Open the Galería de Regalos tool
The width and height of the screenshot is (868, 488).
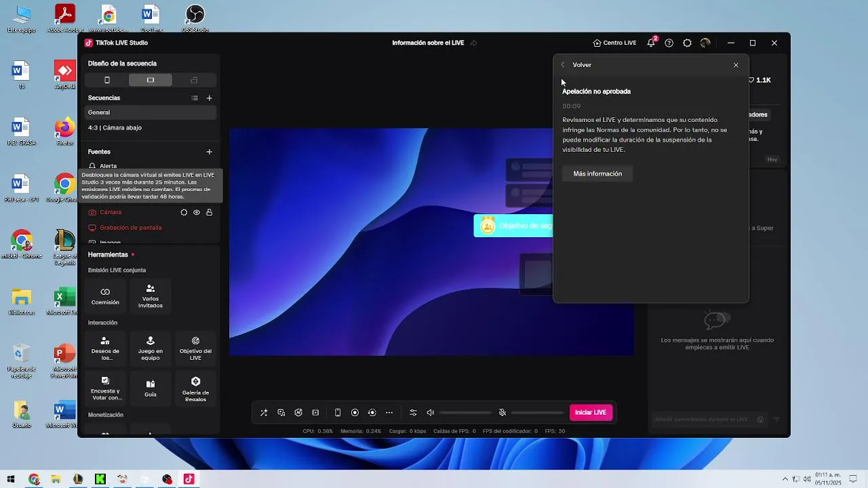click(x=195, y=388)
